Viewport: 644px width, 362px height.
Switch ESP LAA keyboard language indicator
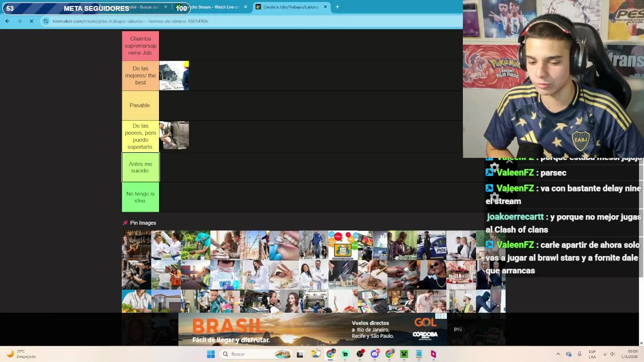click(x=592, y=354)
